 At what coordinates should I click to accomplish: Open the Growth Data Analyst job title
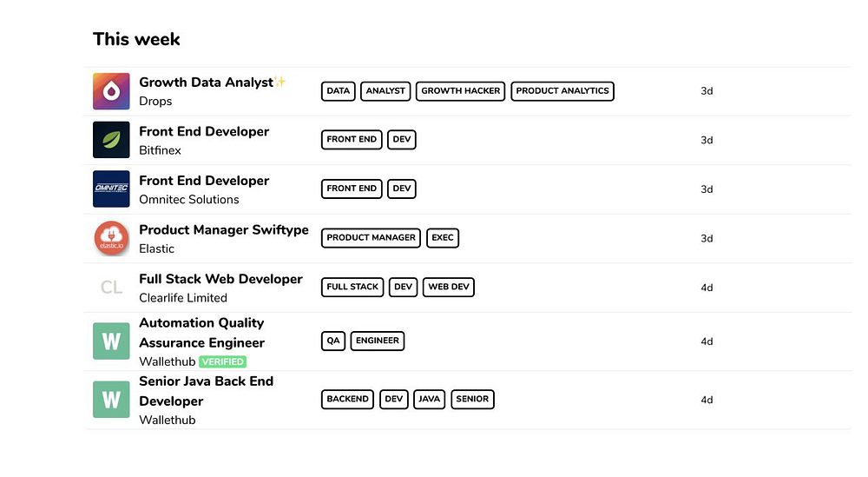coord(206,83)
